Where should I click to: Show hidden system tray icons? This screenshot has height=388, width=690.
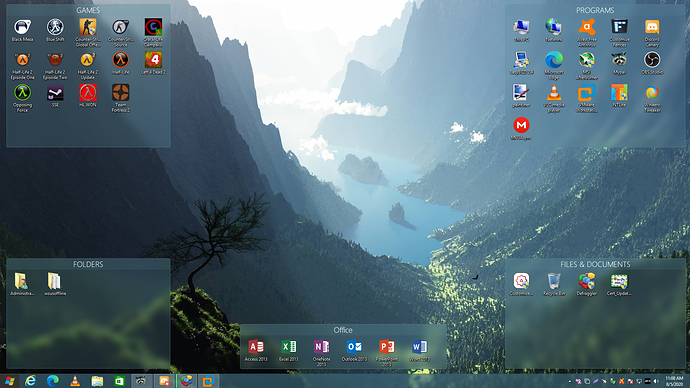click(x=570, y=381)
